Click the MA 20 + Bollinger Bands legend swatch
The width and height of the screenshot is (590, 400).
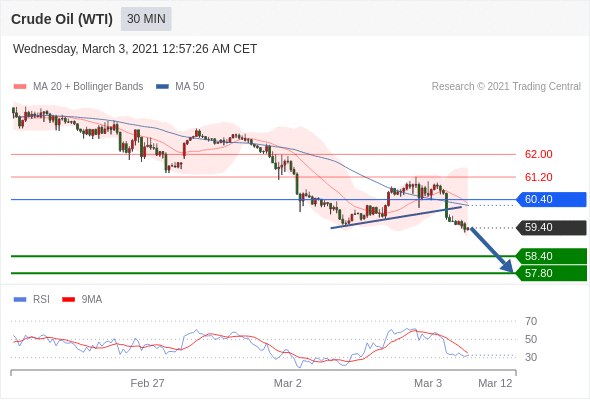pos(20,87)
